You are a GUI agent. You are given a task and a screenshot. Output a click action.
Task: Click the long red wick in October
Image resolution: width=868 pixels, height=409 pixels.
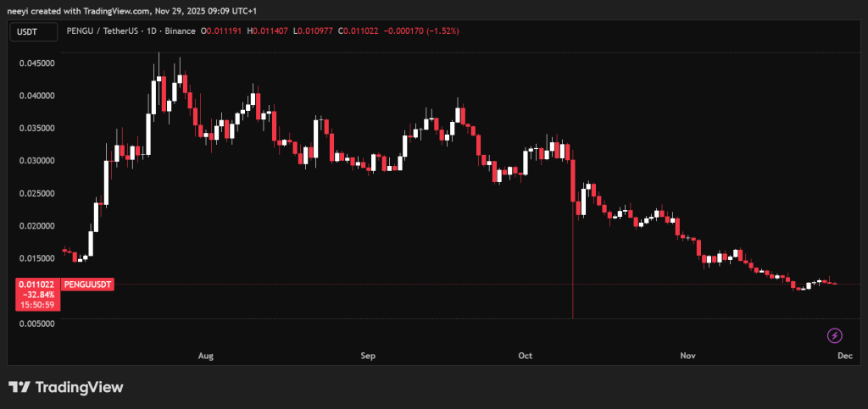coord(574,271)
